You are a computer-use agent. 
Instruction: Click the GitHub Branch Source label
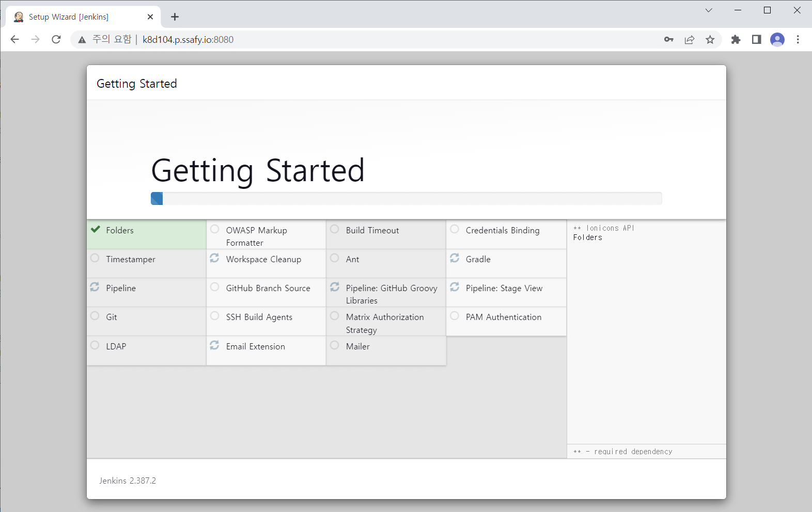(x=268, y=289)
